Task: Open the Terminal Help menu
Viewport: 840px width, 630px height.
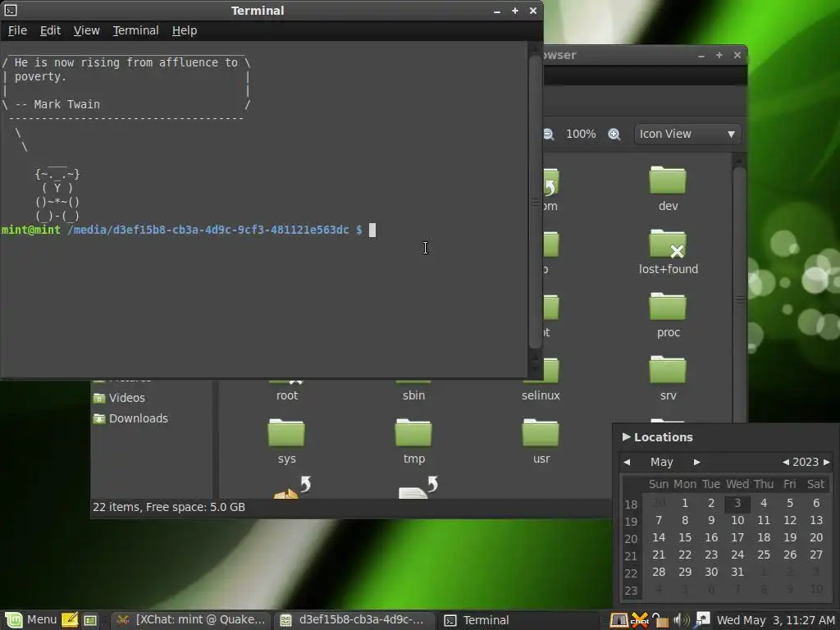Action: tap(185, 30)
